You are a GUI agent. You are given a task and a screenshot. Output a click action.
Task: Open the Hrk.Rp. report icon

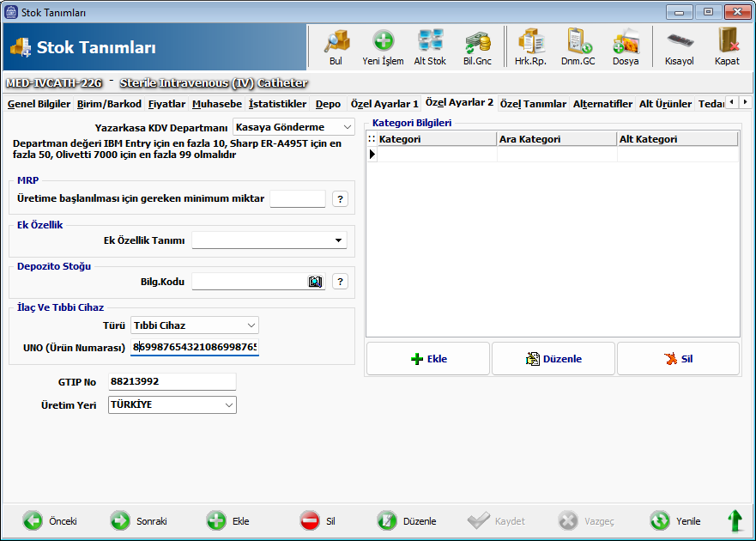(530, 46)
